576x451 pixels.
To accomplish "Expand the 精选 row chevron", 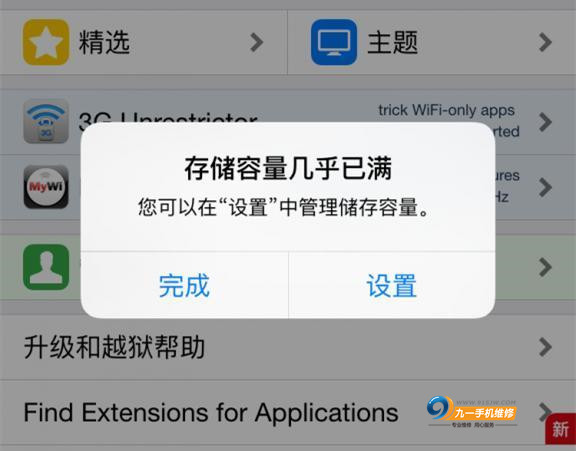I will click(x=257, y=42).
